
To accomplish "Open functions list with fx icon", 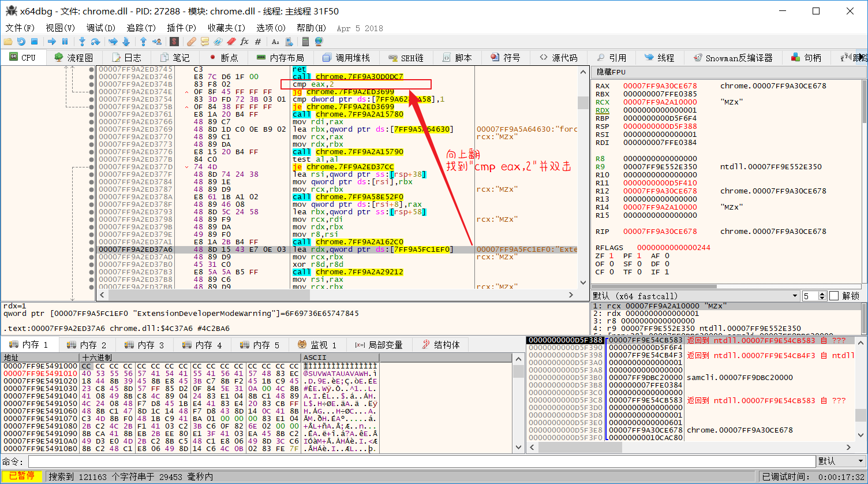I will coord(245,42).
